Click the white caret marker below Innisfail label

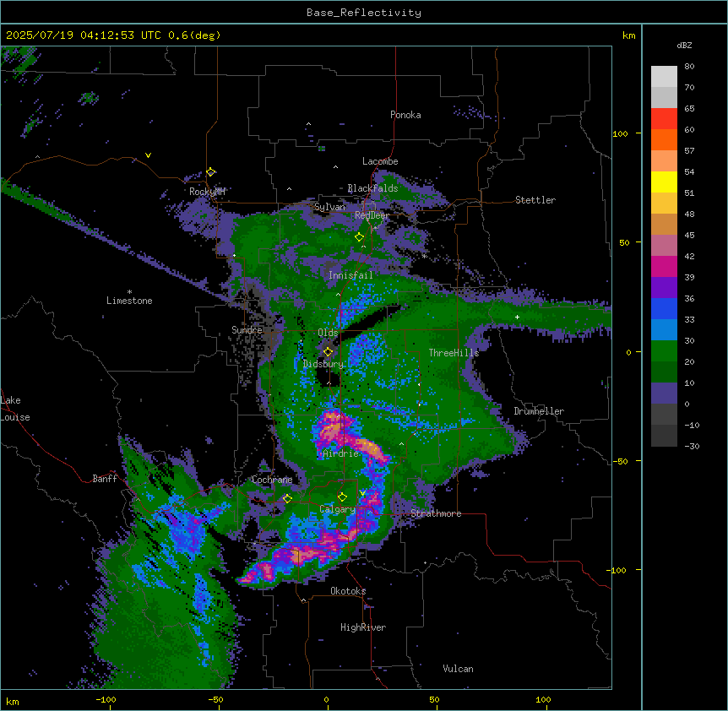pos(338,294)
